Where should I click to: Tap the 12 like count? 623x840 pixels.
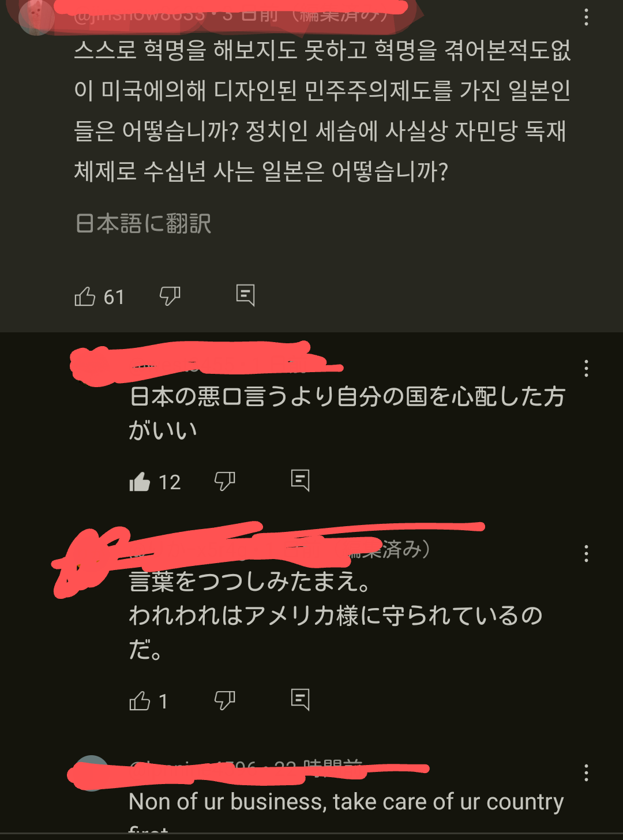[170, 482]
